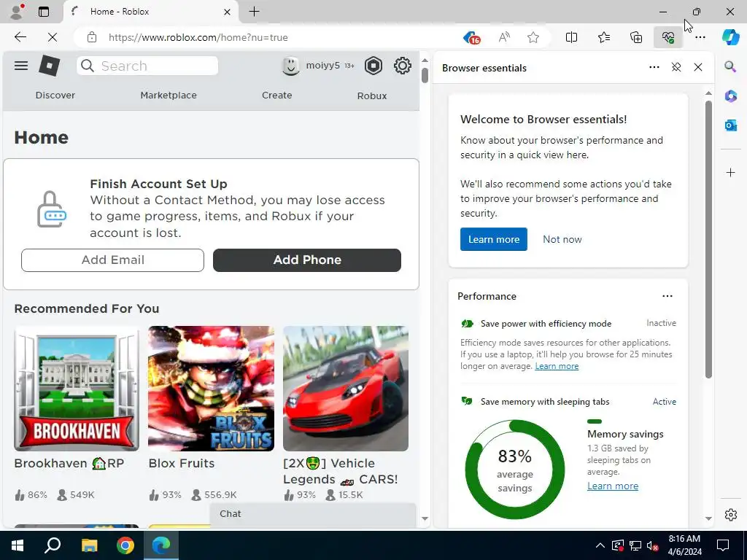Image resolution: width=747 pixels, height=560 pixels.
Task: Dismiss welcome with Not now
Action: pos(562,239)
